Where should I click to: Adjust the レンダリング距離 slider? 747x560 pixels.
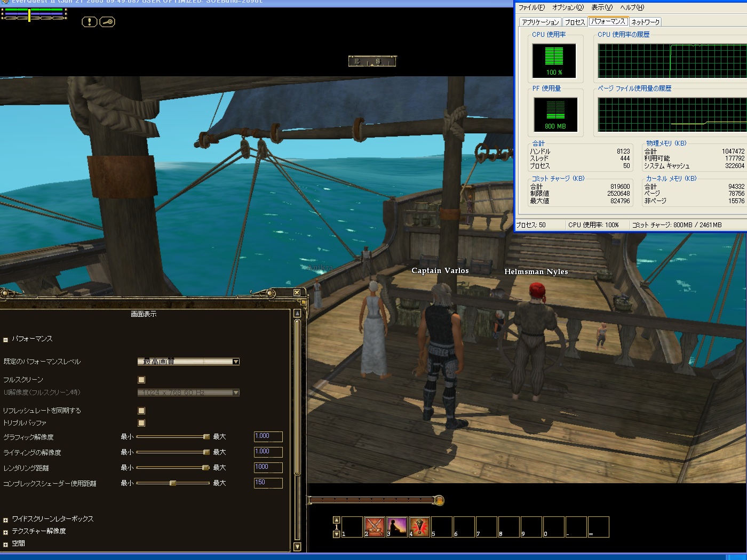173,468
